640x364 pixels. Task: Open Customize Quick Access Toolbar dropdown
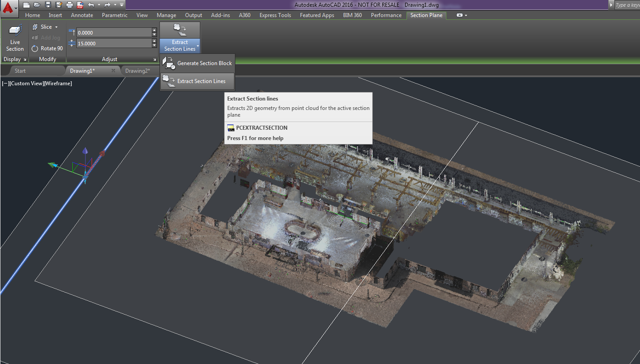(122, 5)
